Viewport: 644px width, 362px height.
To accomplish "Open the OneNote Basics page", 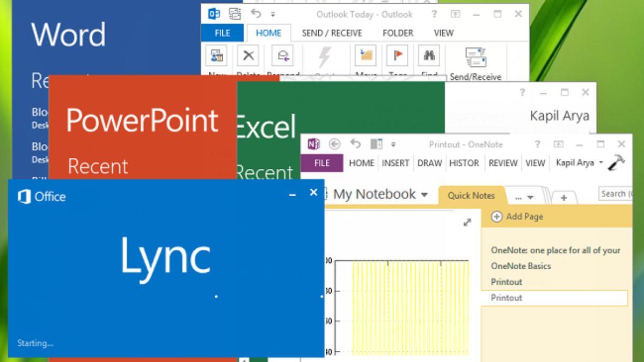I will pyautogui.click(x=521, y=266).
